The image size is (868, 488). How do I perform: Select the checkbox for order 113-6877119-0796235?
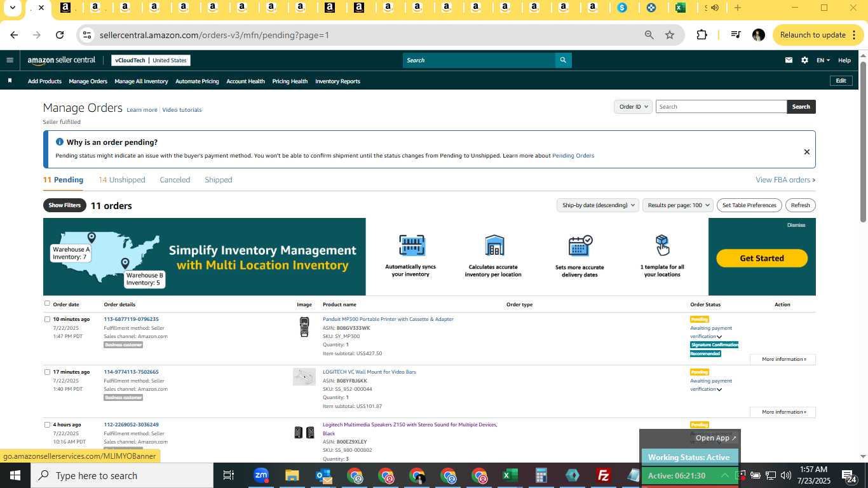tap(47, 319)
